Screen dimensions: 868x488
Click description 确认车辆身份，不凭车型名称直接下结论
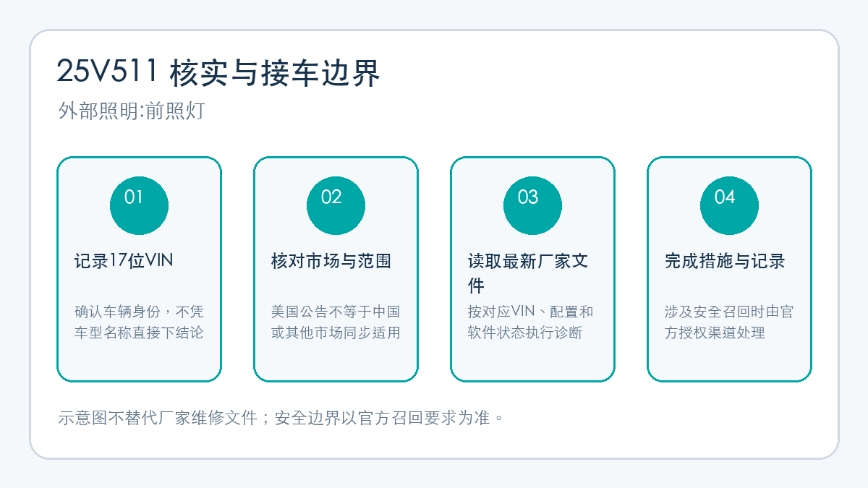(x=139, y=322)
